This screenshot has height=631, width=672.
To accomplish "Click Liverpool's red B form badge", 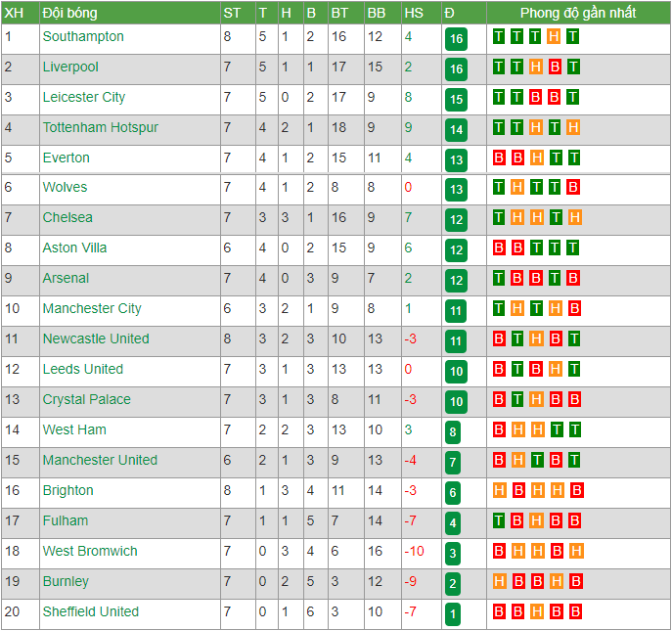I will tap(555, 67).
